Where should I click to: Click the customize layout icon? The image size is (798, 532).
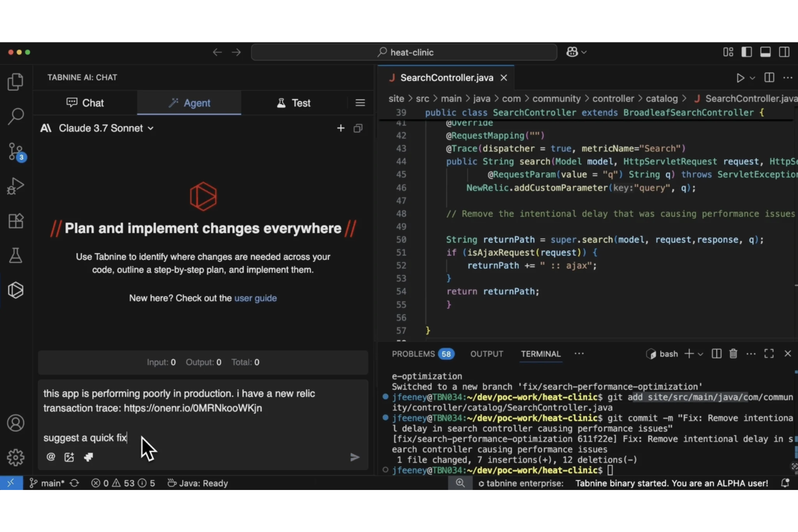tap(728, 52)
